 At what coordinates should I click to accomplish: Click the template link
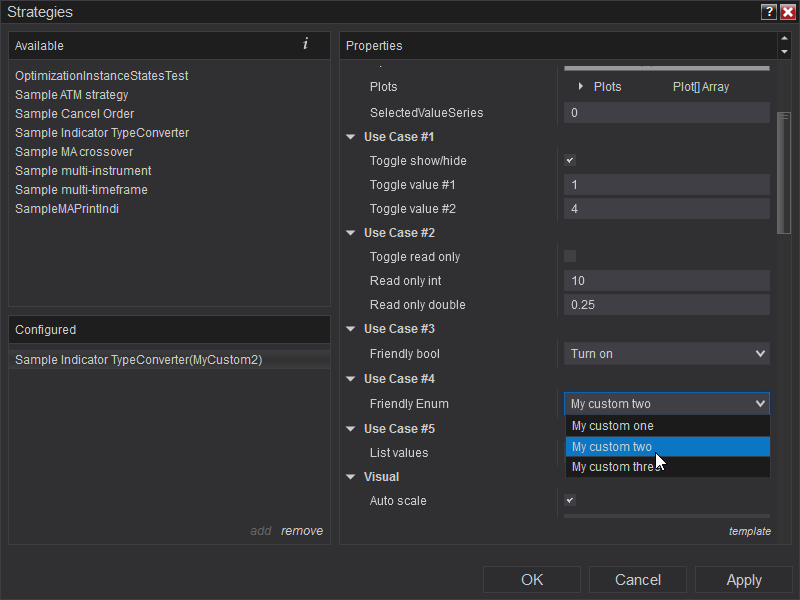tap(749, 531)
